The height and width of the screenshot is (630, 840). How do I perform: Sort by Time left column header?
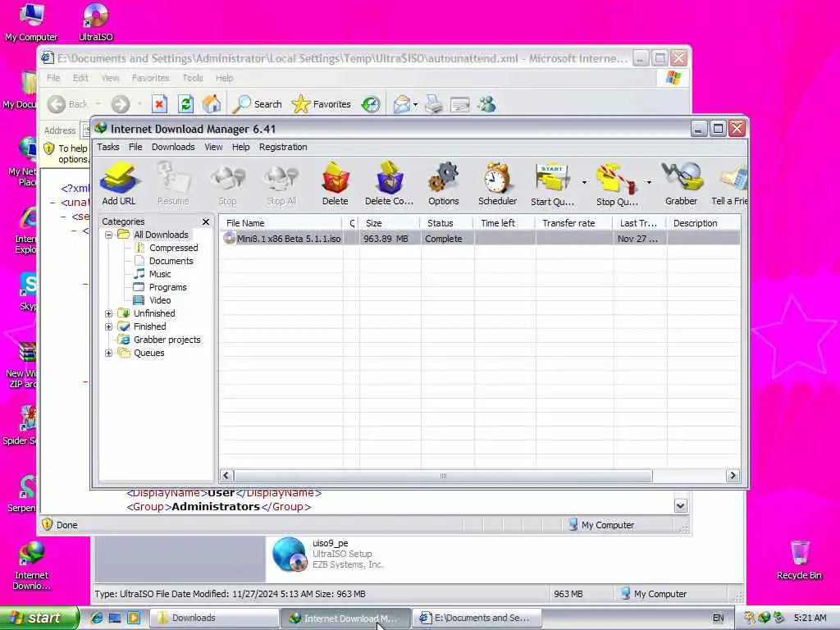[x=504, y=223]
